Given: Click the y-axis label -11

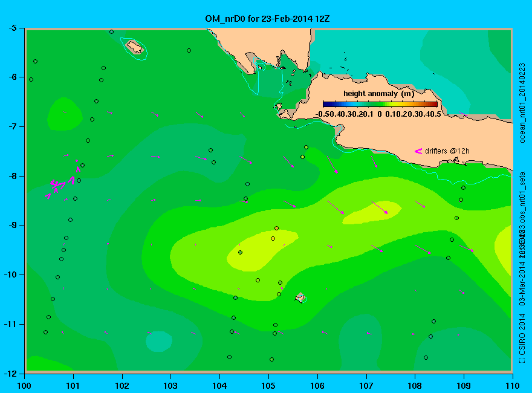Looking at the screenshot, I should point(10,324).
